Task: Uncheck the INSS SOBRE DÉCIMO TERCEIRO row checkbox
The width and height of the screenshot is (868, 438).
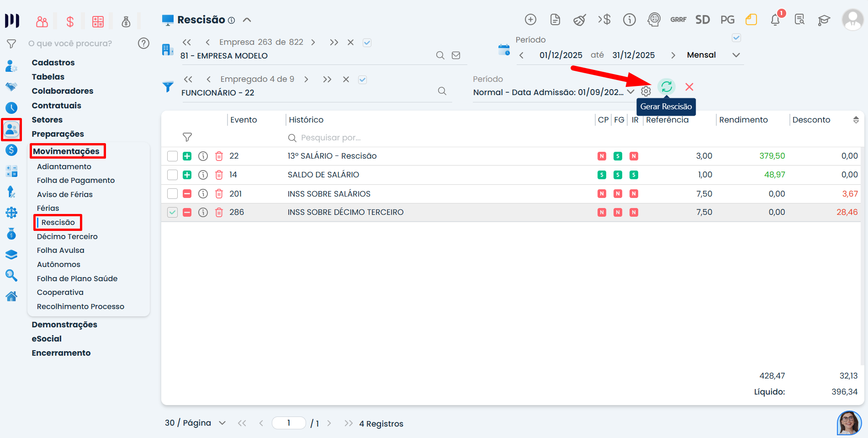Action: [x=172, y=213]
